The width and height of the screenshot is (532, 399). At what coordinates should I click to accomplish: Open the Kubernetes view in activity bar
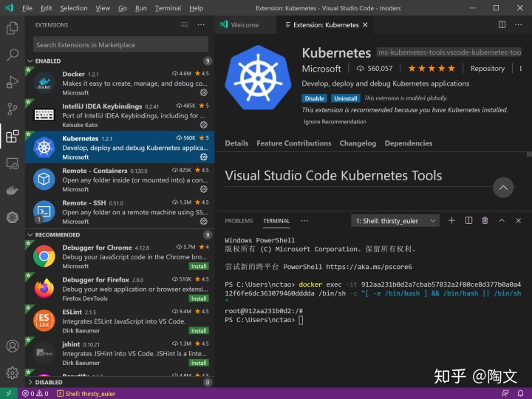13,217
